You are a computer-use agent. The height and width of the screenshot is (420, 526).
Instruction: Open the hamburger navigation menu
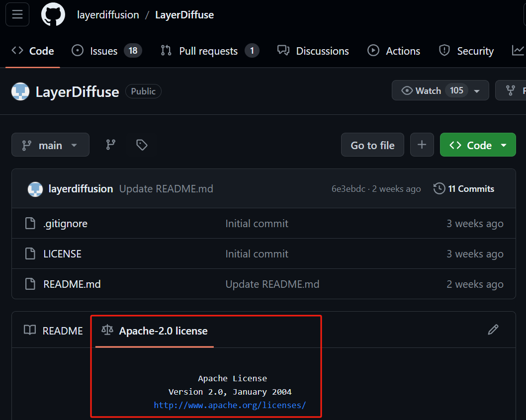point(17,14)
